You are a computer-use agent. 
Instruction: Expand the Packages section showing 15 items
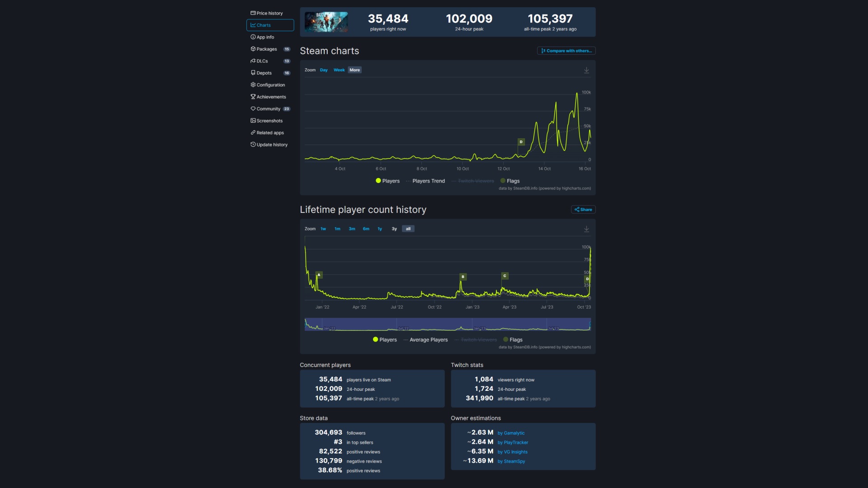[x=267, y=49]
